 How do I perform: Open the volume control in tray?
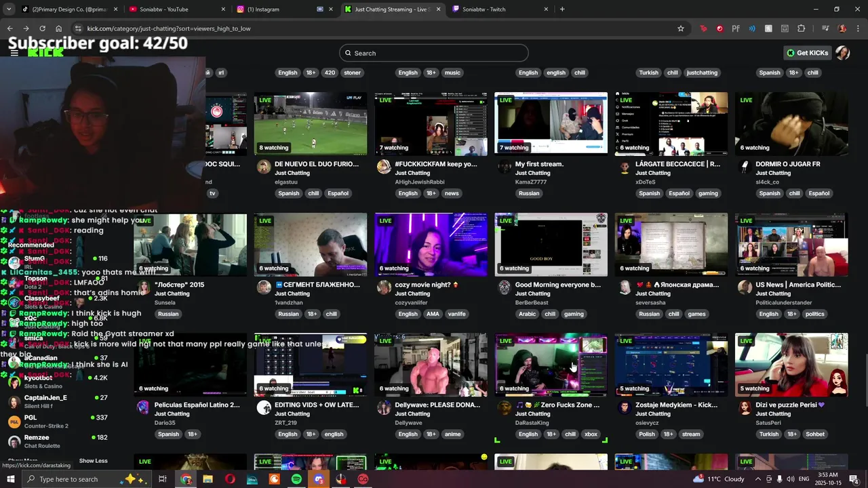pos(790,479)
